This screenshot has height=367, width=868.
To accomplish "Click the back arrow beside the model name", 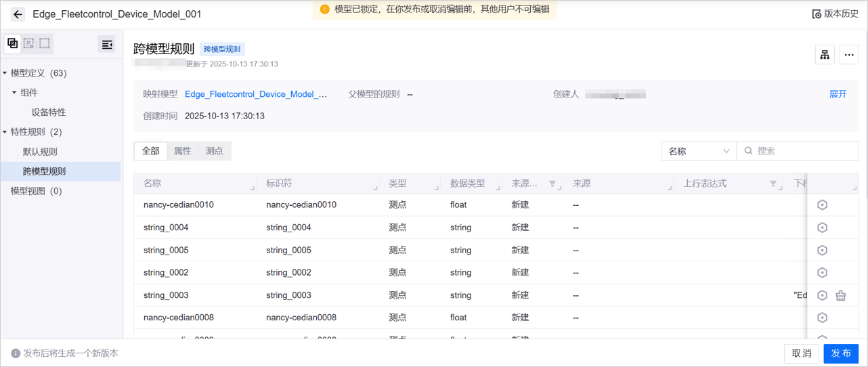I will click(18, 14).
